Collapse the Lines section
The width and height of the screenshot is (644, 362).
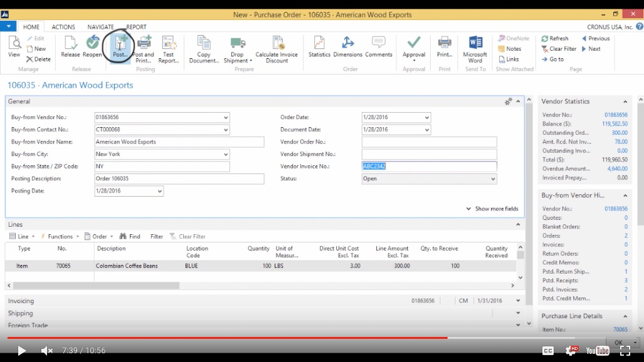(518, 224)
